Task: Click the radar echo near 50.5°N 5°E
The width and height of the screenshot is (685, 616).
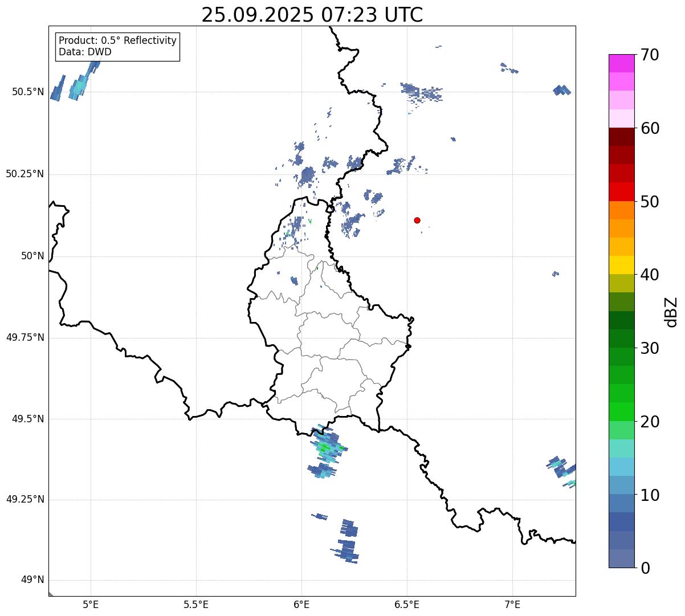Action: tap(79, 86)
